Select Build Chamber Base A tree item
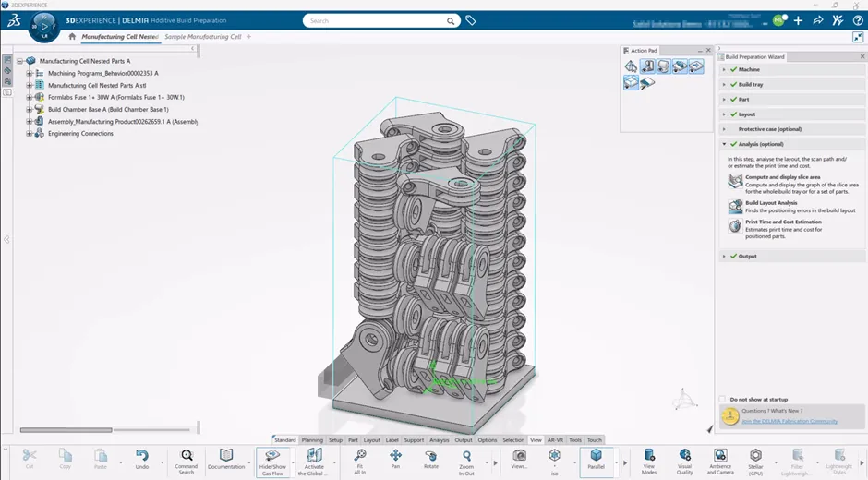 click(x=108, y=110)
